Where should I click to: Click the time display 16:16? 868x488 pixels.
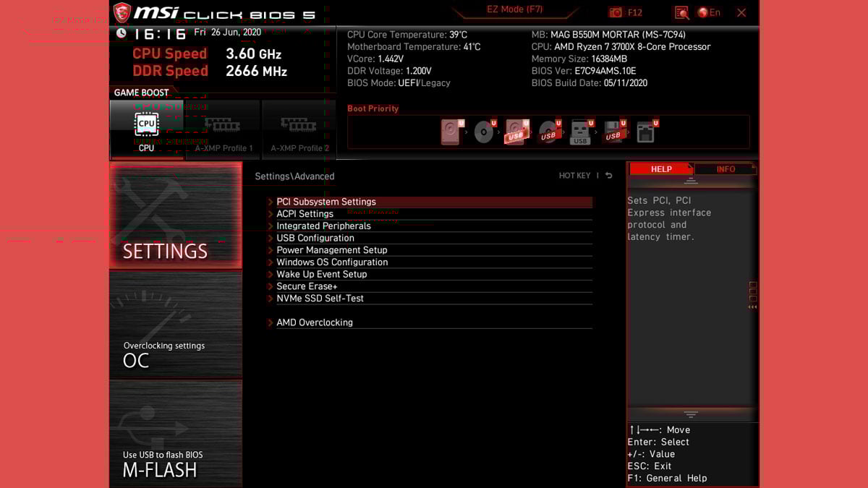pyautogui.click(x=160, y=34)
